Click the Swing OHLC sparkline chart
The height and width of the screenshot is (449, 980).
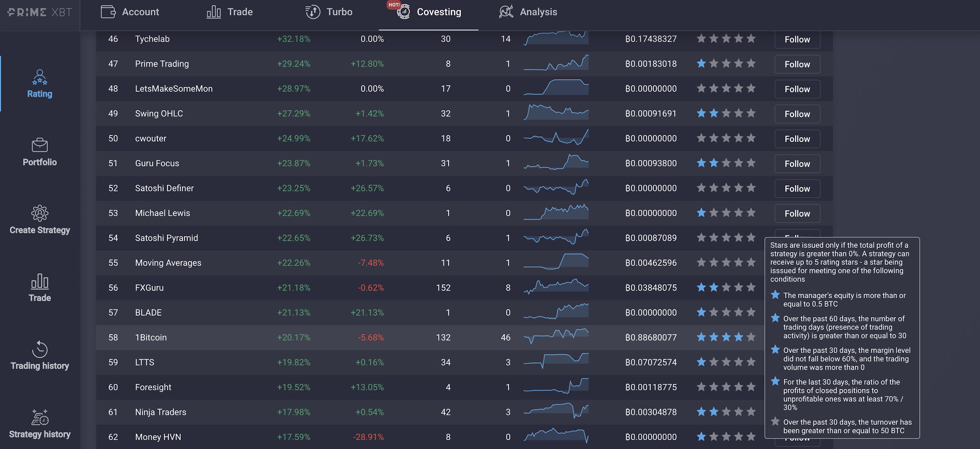point(556,113)
